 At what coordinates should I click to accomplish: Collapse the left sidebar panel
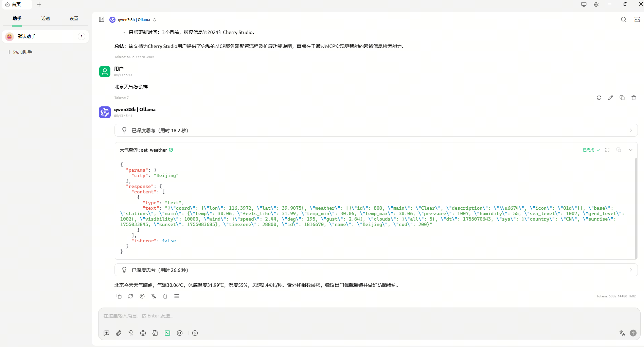[x=102, y=19]
